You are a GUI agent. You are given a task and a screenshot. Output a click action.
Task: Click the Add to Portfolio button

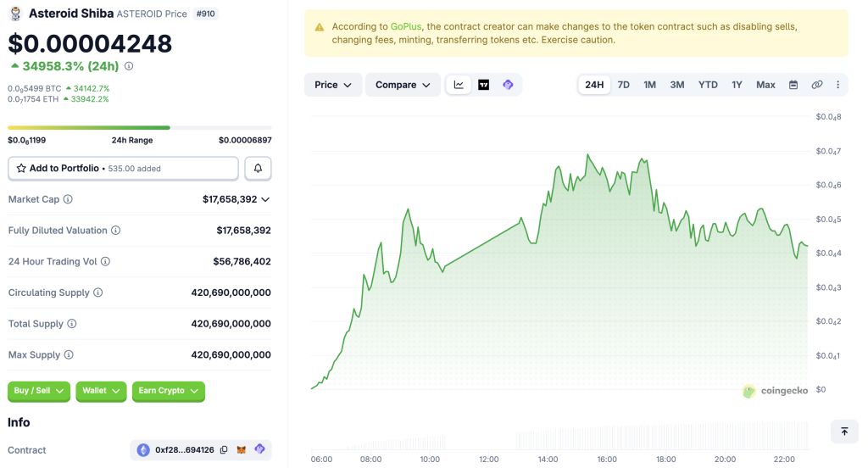coord(123,169)
